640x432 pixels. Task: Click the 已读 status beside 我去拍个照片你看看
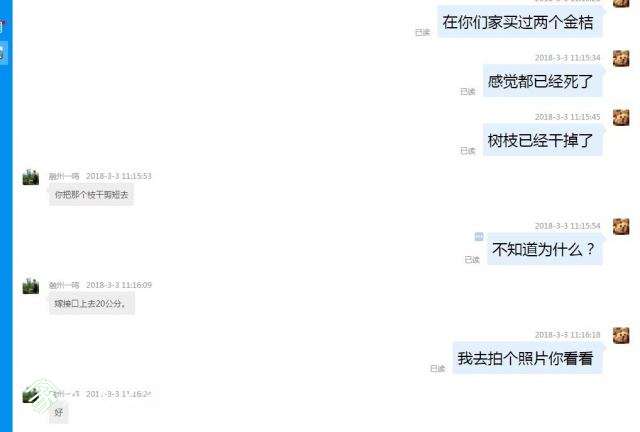pos(438,368)
